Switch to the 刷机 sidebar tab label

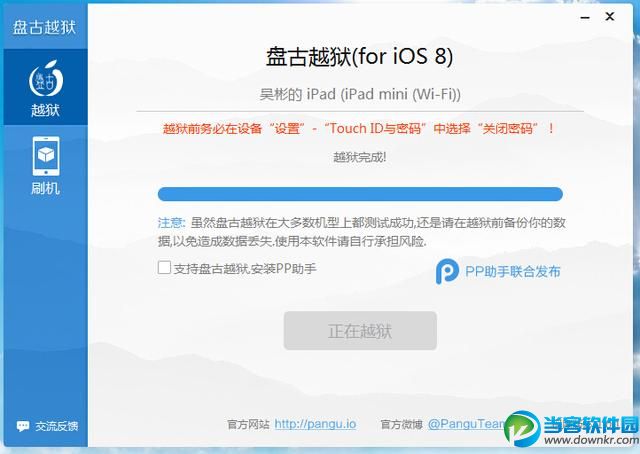tap(45, 188)
